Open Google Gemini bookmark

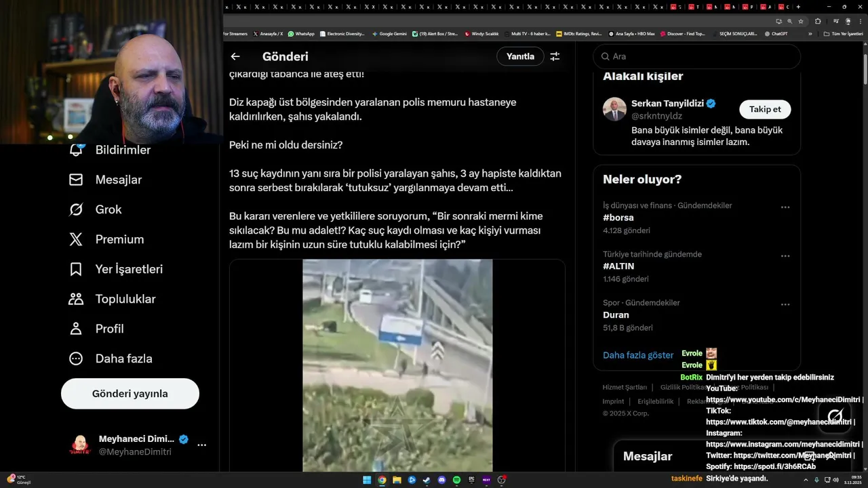[x=389, y=33]
